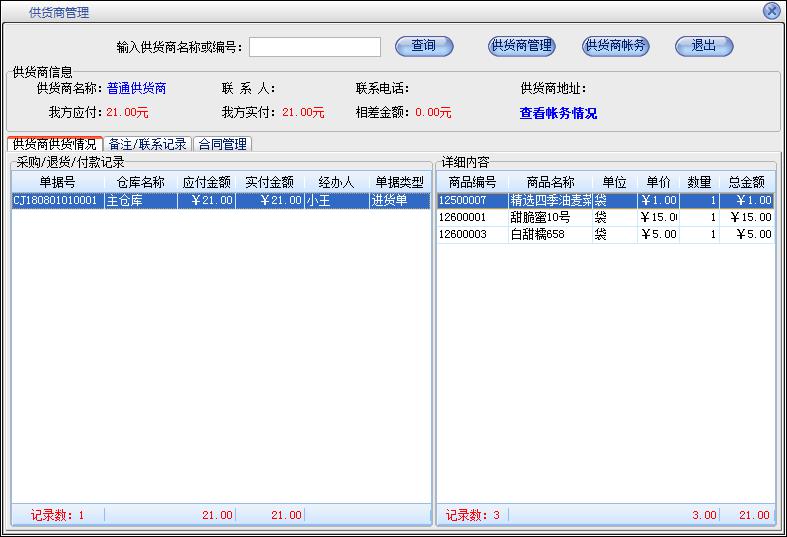Close the 供货商管理 window
Viewport: 787px width, 537px height.
tap(771, 11)
